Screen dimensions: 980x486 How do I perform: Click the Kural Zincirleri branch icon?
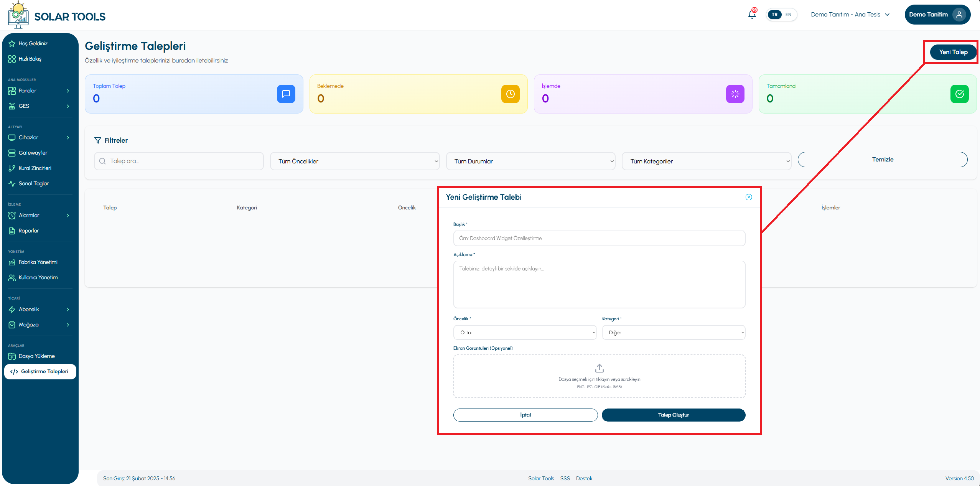[12, 168]
